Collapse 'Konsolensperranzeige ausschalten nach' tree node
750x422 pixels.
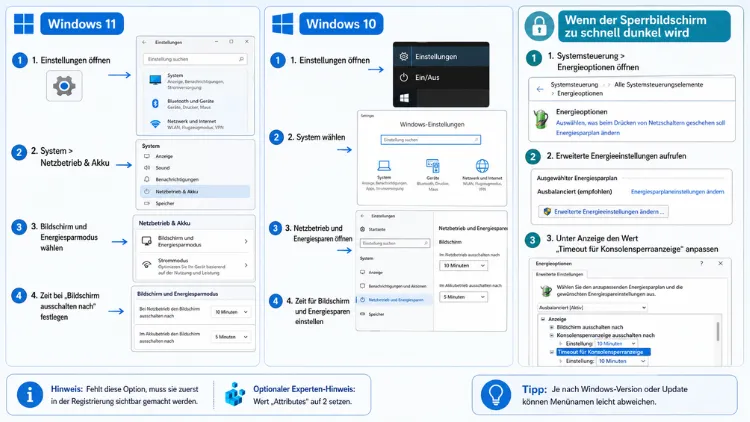click(551, 335)
